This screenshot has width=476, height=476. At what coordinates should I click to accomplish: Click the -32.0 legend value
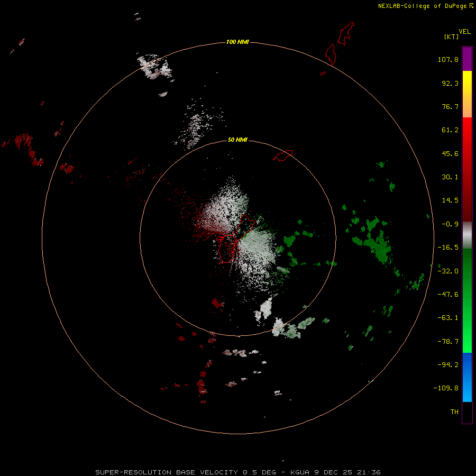[x=448, y=271]
